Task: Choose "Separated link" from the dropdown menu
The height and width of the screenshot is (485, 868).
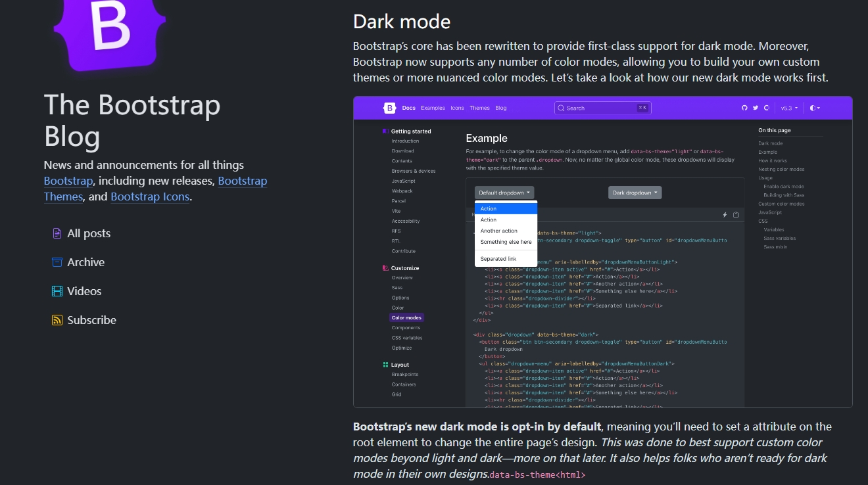Action: pyautogui.click(x=498, y=259)
